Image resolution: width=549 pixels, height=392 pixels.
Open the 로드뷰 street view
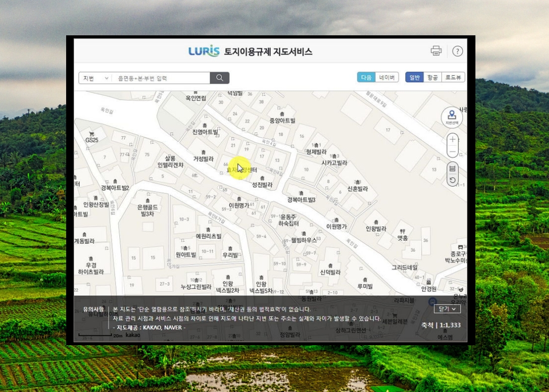[453, 77]
